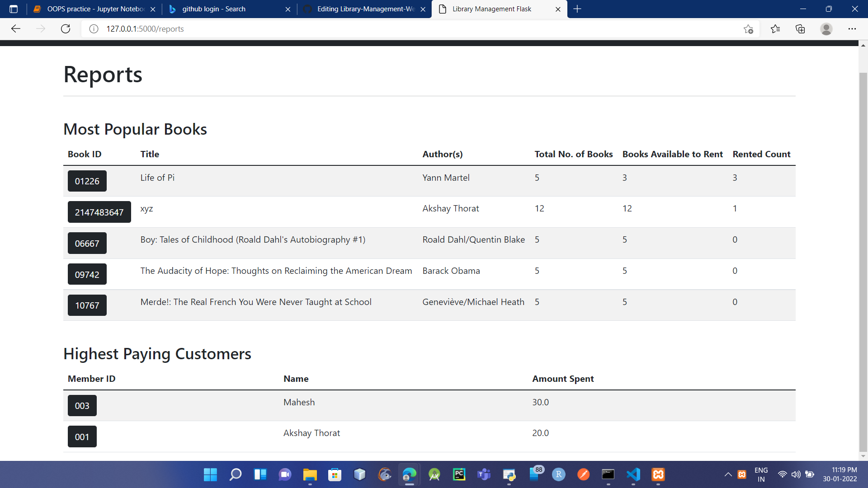Go back to the previous page
868x488 pixels.
[16, 28]
